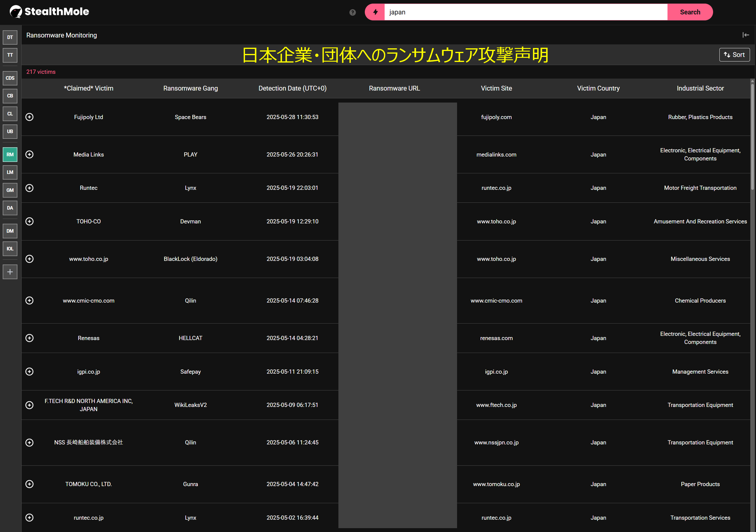Select the Gunra gang cell
The width and height of the screenshot is (756, 532).
point(190,484)
